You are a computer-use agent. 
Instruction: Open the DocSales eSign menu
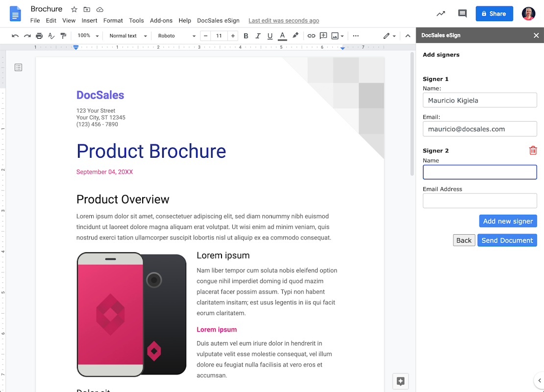(218, 21)
